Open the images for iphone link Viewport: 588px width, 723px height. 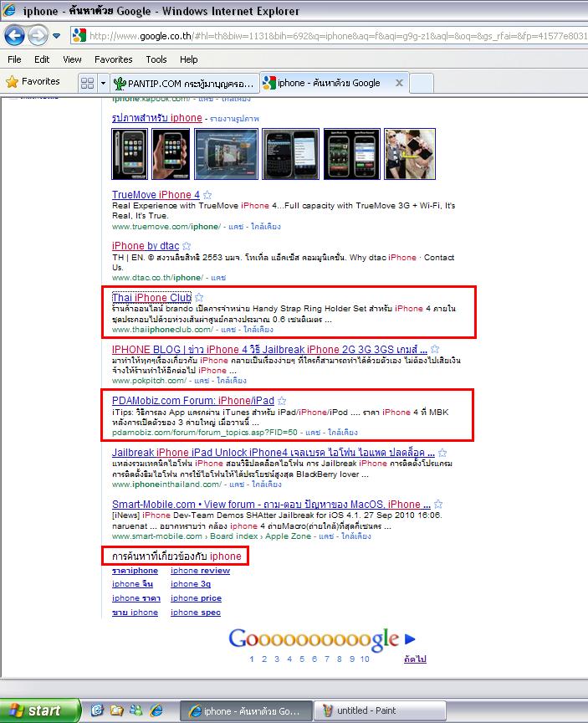click(x=156, y=118)
